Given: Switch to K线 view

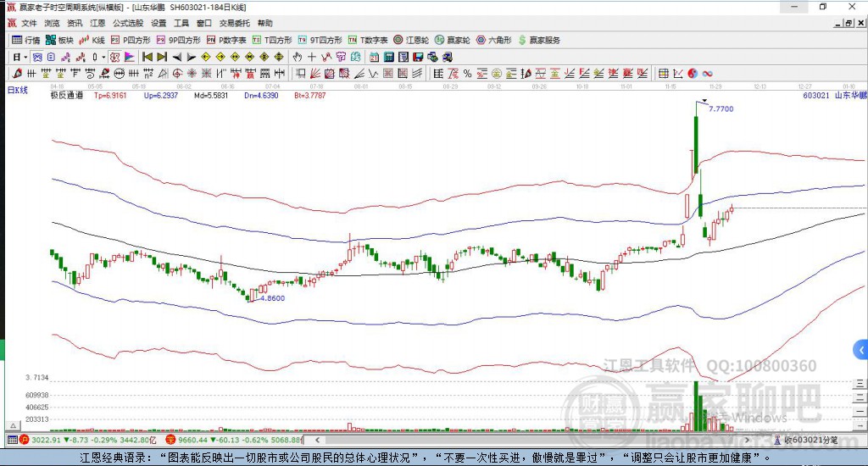Looking at the screenshot, I should [92, 40].
